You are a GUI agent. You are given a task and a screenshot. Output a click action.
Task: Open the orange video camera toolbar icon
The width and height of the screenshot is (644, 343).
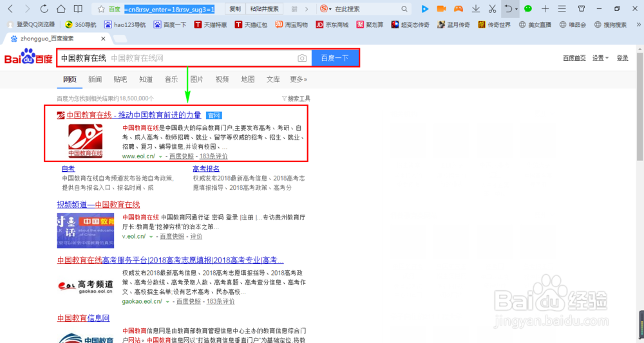pyautogui.click(x=441, y=8)
